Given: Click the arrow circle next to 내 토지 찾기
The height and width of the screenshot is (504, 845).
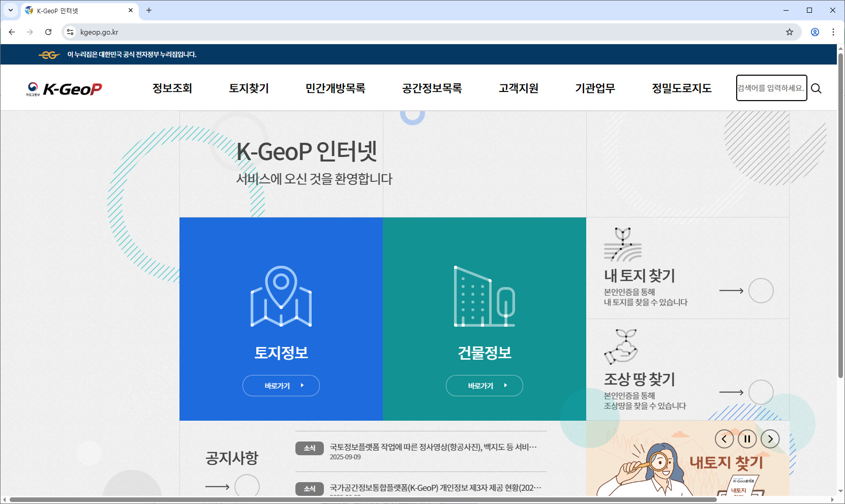Looking at the screenshot, I should 761,291.
